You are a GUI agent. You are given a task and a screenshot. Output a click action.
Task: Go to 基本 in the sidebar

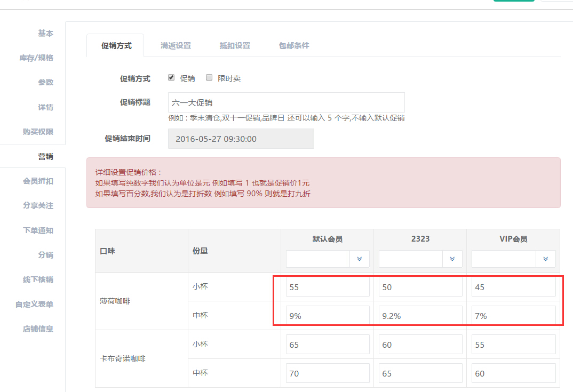pyautogui.click(x=45, y=33)
